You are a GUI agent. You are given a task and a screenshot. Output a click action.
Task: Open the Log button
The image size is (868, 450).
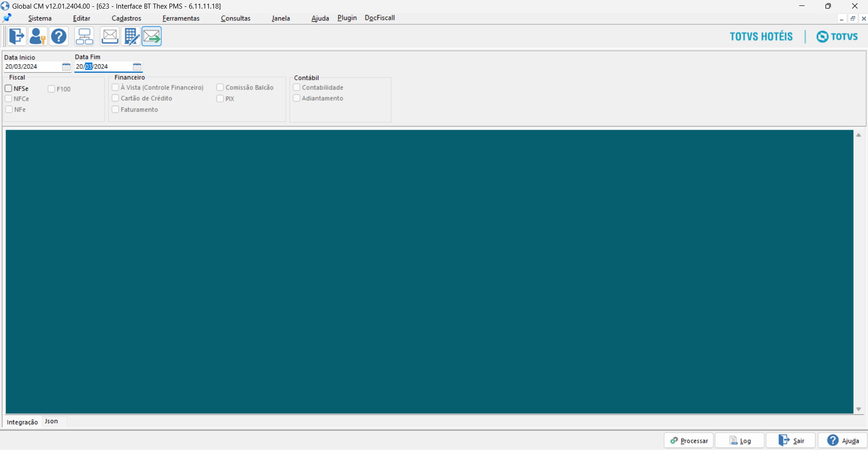pos(740,440)
